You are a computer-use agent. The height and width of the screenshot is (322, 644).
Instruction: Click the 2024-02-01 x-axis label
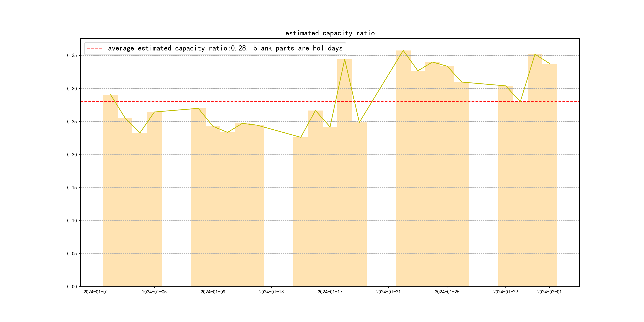549,292
